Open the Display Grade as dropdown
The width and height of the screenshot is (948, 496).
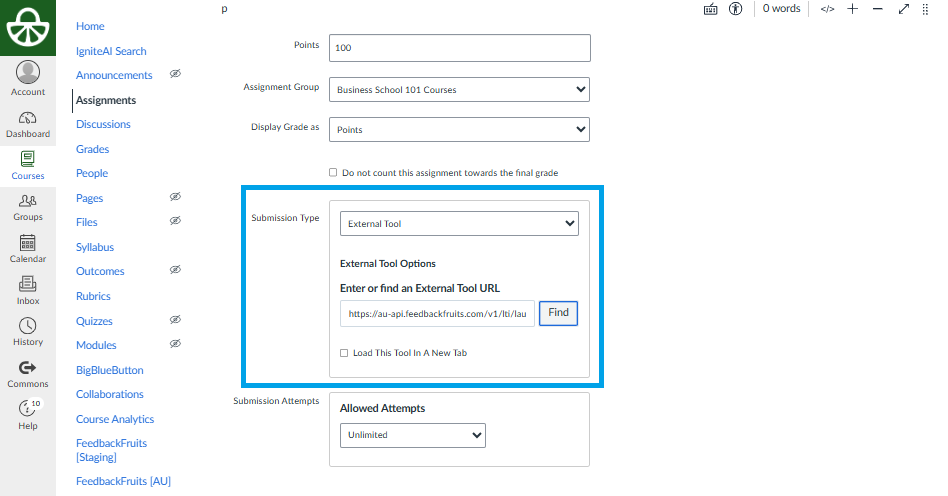tap(459, 130)
